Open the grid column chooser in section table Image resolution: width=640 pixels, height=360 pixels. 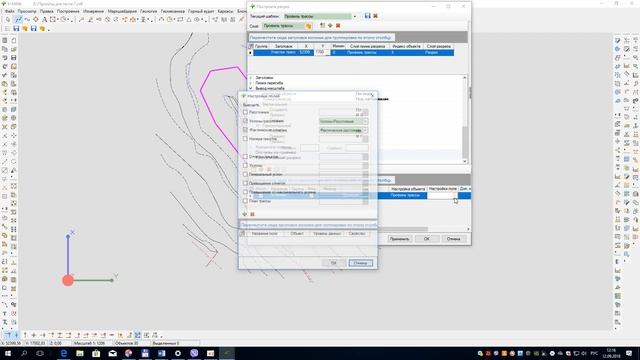pyautogui.click(x=251, y=47)
